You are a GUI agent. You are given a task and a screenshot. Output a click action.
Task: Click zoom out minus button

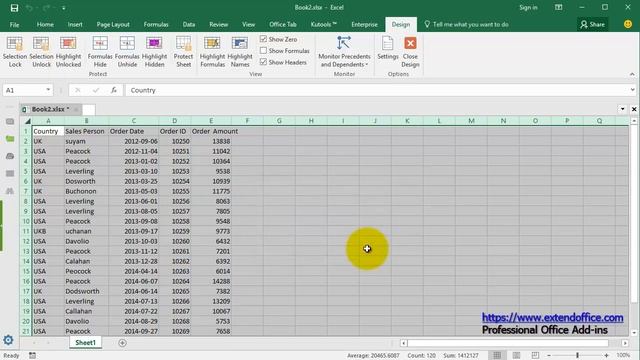click(549, 356)
